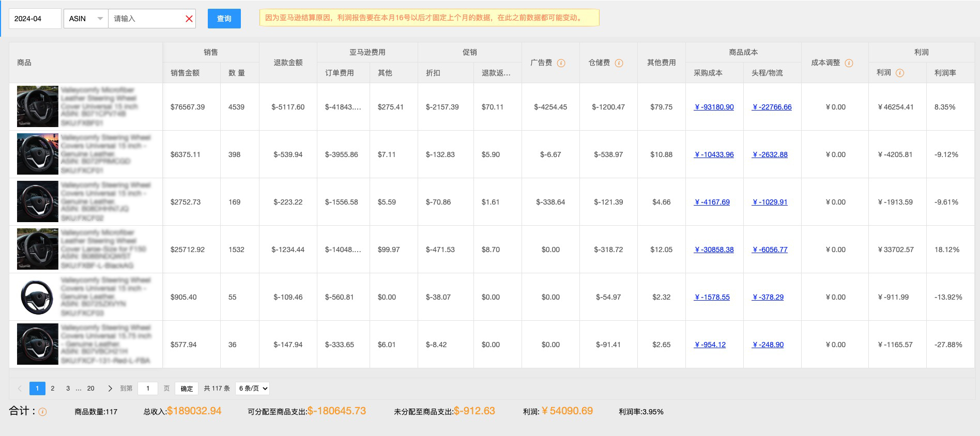
Task: Jump to page 20 of results
Action: coord(91,388)
